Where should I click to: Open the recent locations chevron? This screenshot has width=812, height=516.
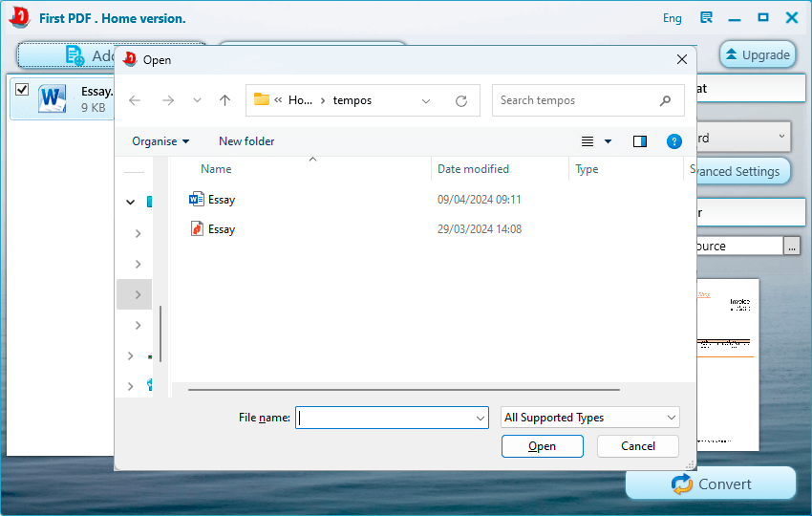[197, 100]
